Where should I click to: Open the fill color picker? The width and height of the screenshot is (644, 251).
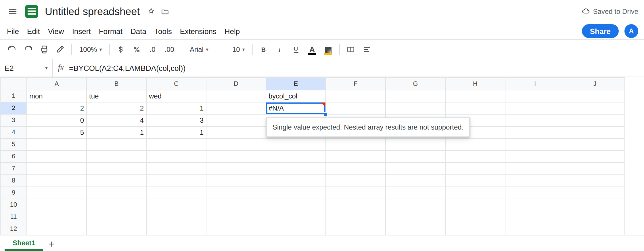328,50
